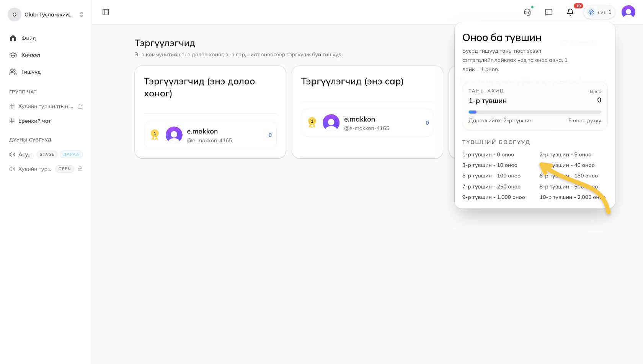Click the speaker icon beside Асу...

point(12,154)
